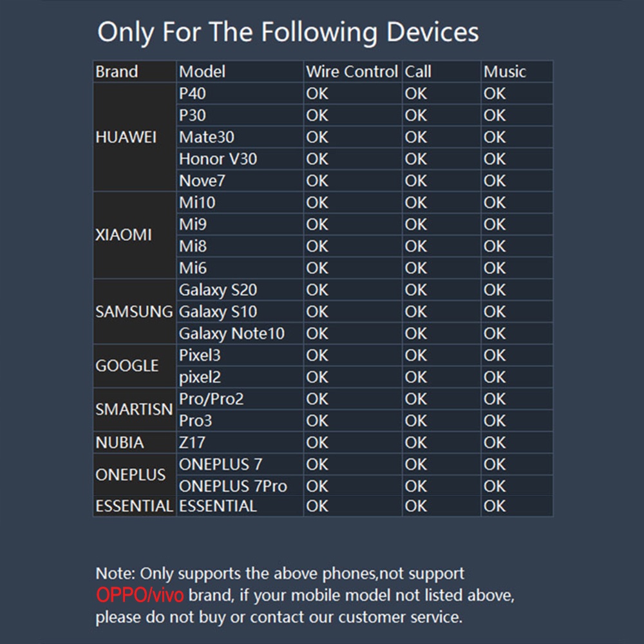Select the XIAOMI brand cell
Screen dimensions: 644x644
click(135, 235)
